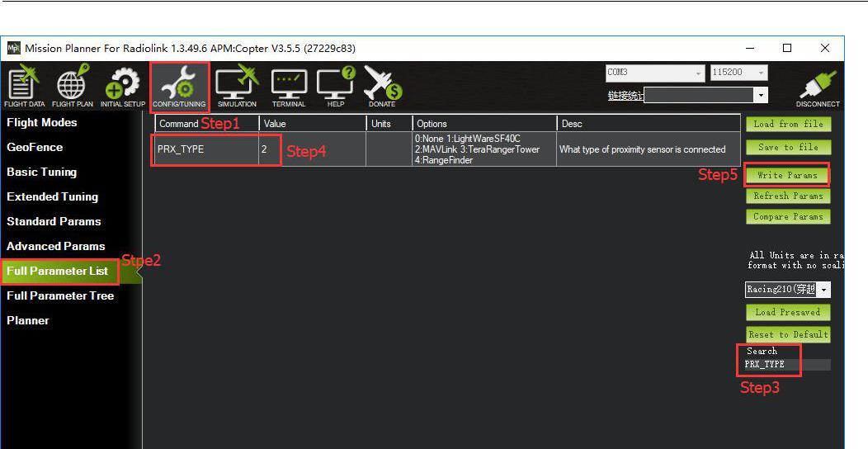
Task: Select Full Parameter List in sidebar
Action: click(57, 272)
